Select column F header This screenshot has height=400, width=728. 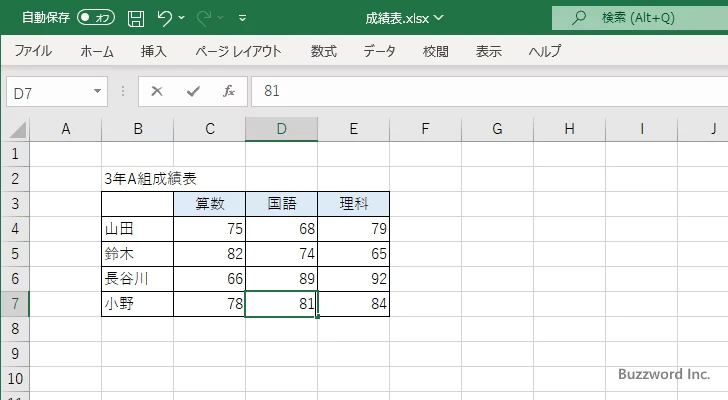pyautogui.click(x=425, y=129)
